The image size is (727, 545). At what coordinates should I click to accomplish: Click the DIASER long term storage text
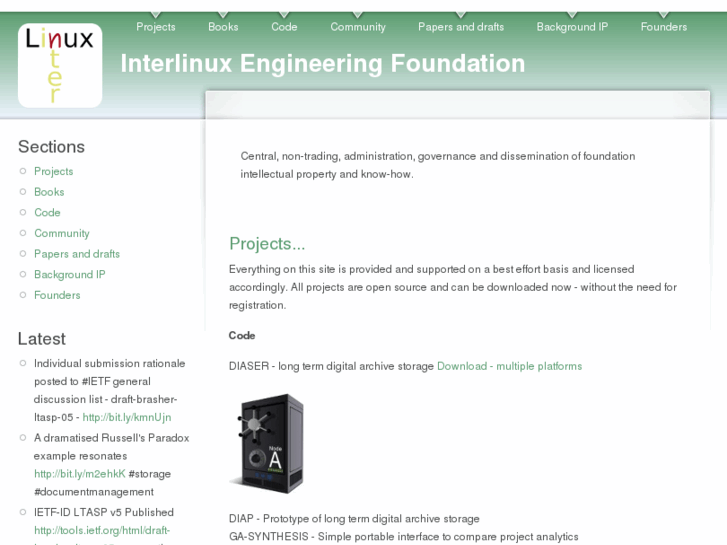click(x=332, y=366)
